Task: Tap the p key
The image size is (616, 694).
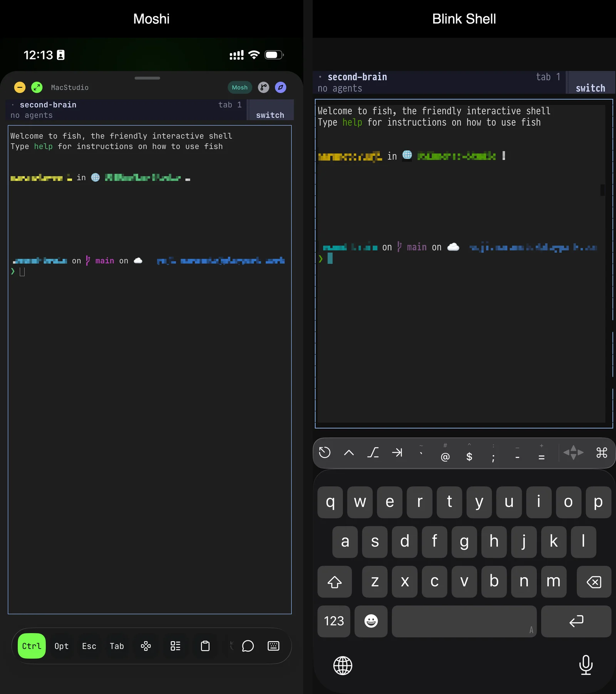Action: point(598,502)
